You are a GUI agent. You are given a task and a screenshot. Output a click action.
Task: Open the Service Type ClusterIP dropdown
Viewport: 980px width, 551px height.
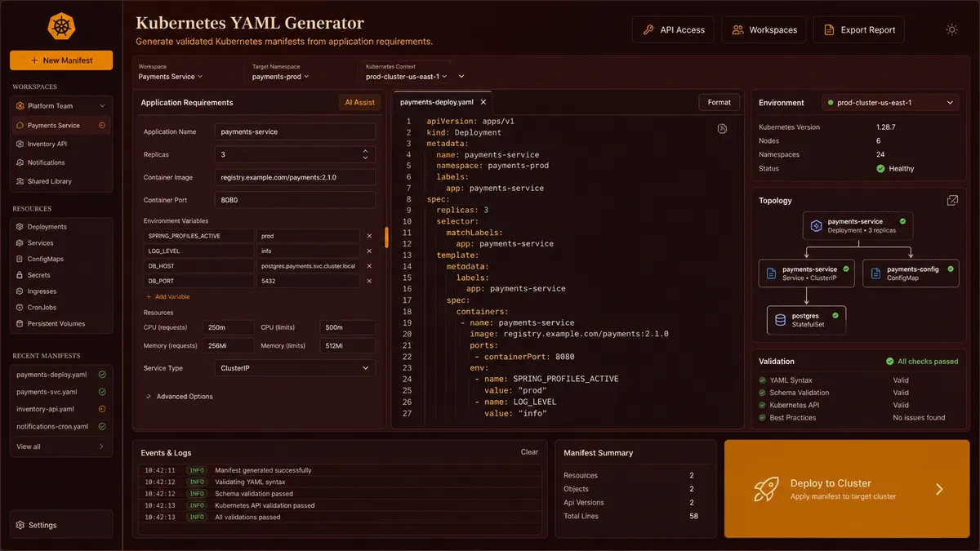(x=295, y=368)
